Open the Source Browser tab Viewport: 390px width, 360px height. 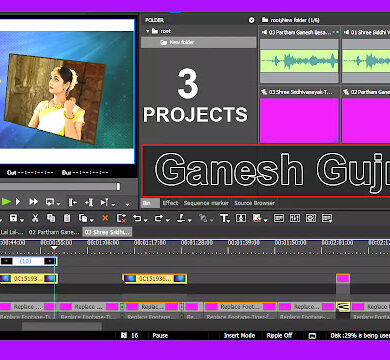tap(254, 203)
